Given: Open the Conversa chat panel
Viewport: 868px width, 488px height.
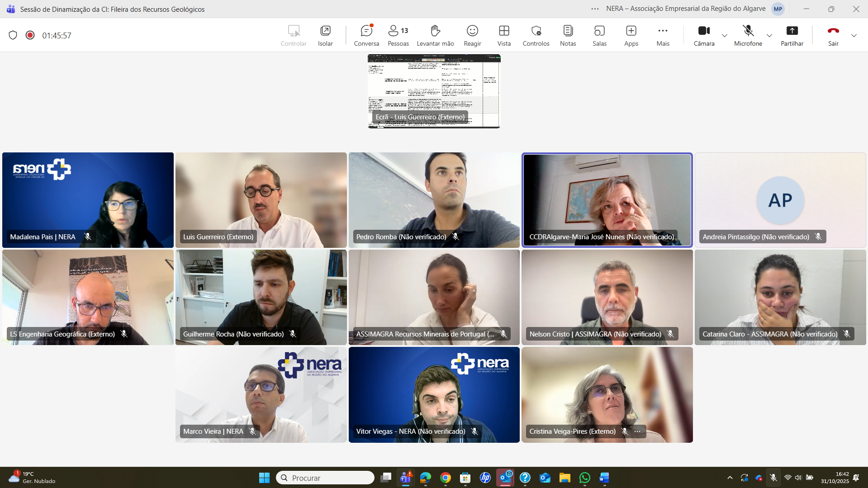Looking at the screenshot, I should click(x=366, y=35).
